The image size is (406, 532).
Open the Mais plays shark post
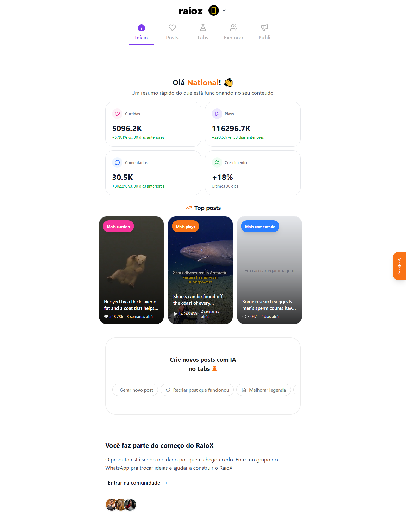(200, 270)
